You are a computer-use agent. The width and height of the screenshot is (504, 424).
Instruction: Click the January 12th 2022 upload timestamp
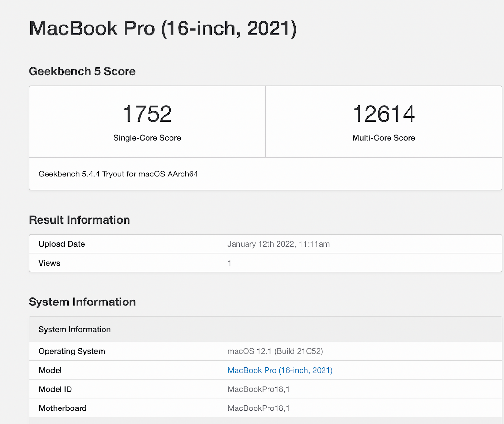279,244
